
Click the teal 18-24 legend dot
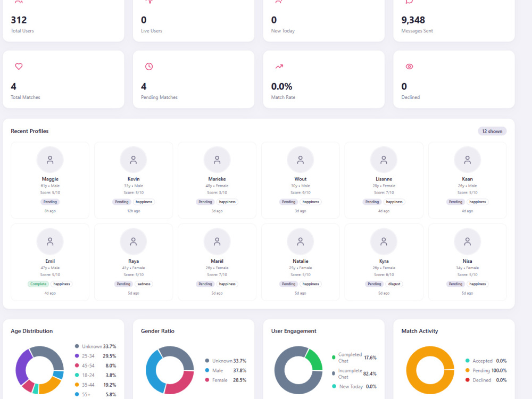pyautogui.click(x=77, y=375)
